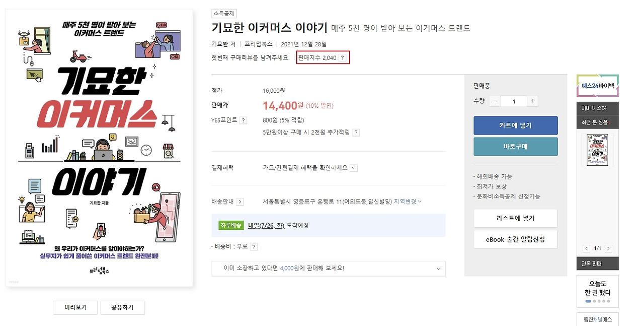644x326 pixels.
Task: Open the YES포인트 help icon
Action: click(243, 120)
